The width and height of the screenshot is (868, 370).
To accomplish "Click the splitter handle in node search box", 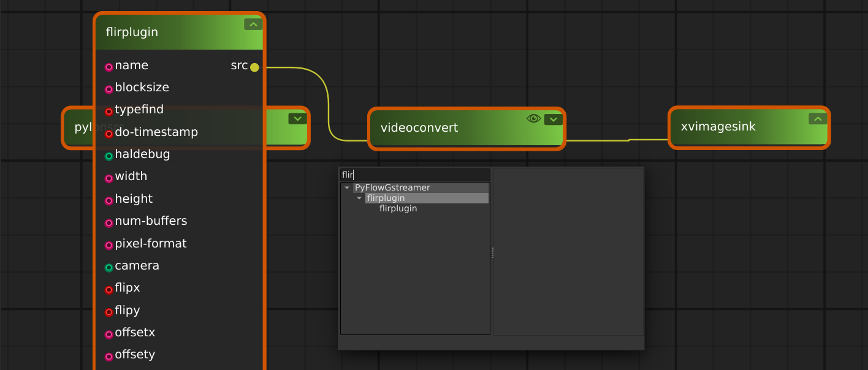I will (492, 252).
